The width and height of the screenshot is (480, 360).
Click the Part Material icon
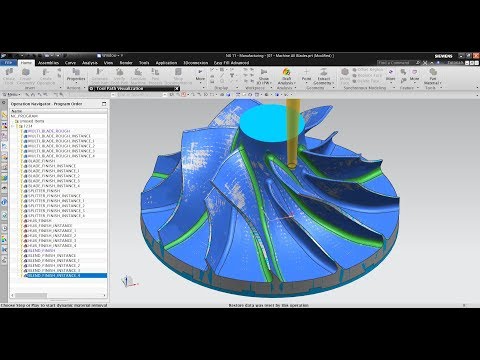433,76
